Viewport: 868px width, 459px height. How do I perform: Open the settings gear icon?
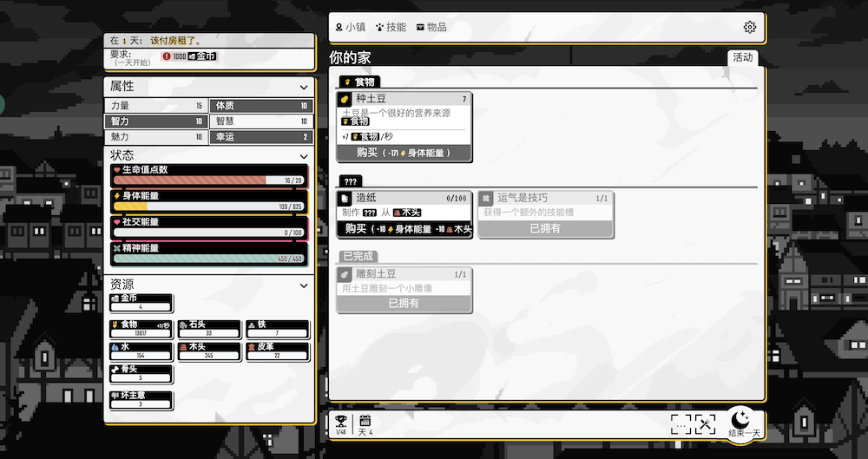(x=750, y=27)
